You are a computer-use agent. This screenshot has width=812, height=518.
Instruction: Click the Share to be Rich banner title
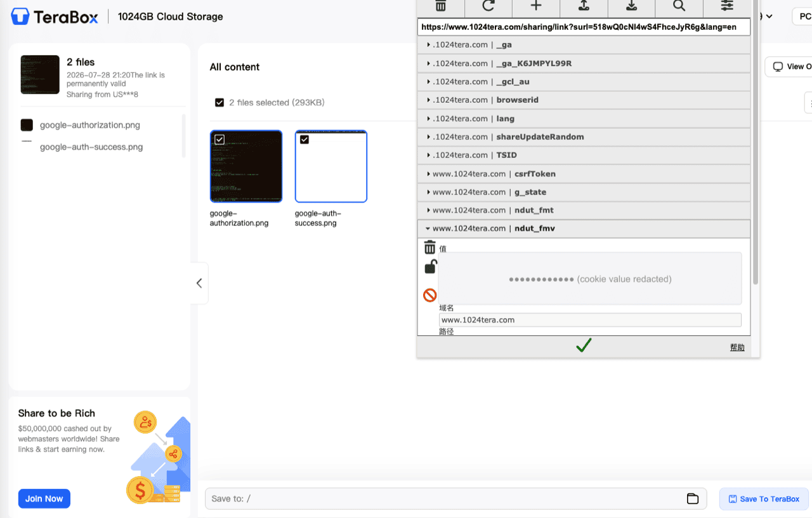point(56,413)
